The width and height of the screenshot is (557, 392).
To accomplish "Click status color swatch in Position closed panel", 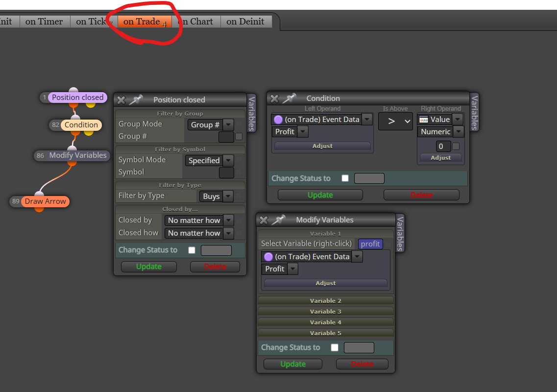I will click(x=216, y=250).
